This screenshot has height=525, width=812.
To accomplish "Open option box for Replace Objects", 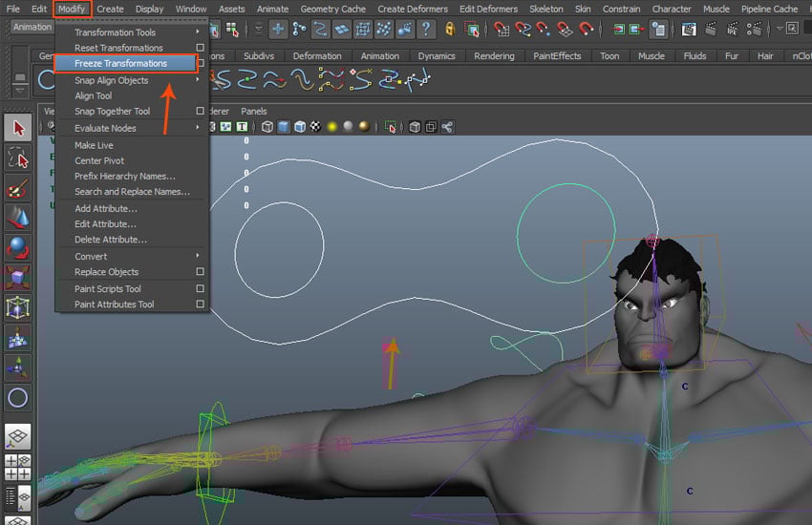I will pos(200,272).
